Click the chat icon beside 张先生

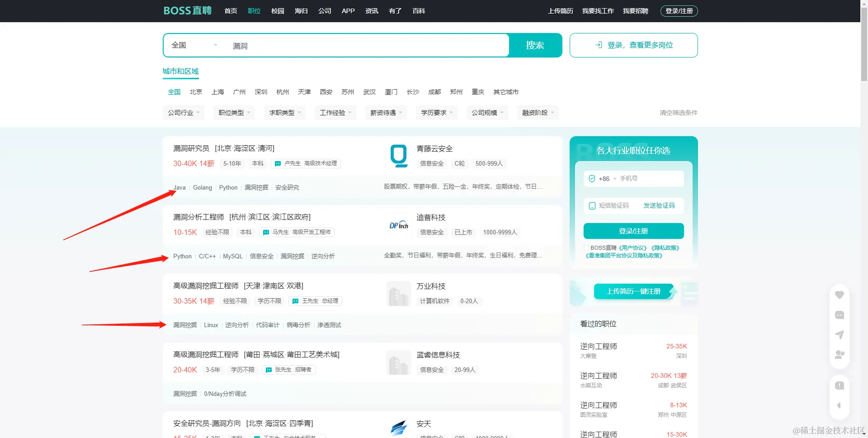(269, 370)
